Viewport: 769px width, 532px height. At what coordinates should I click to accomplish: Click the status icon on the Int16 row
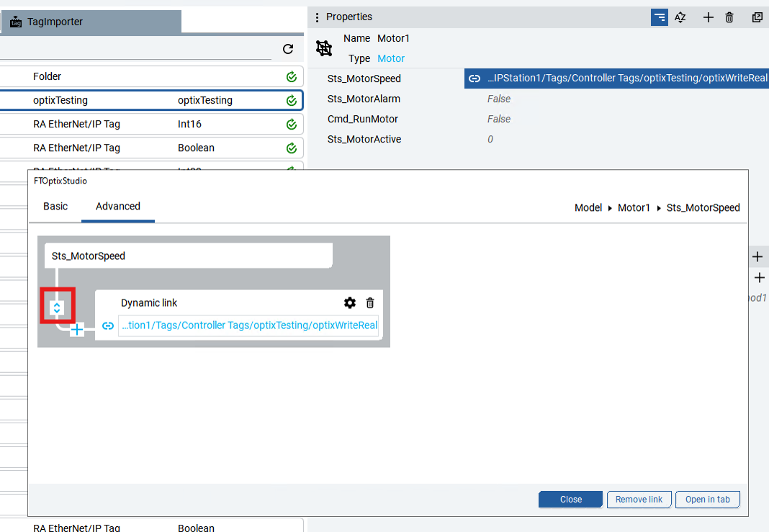click(x=292, y=124)
